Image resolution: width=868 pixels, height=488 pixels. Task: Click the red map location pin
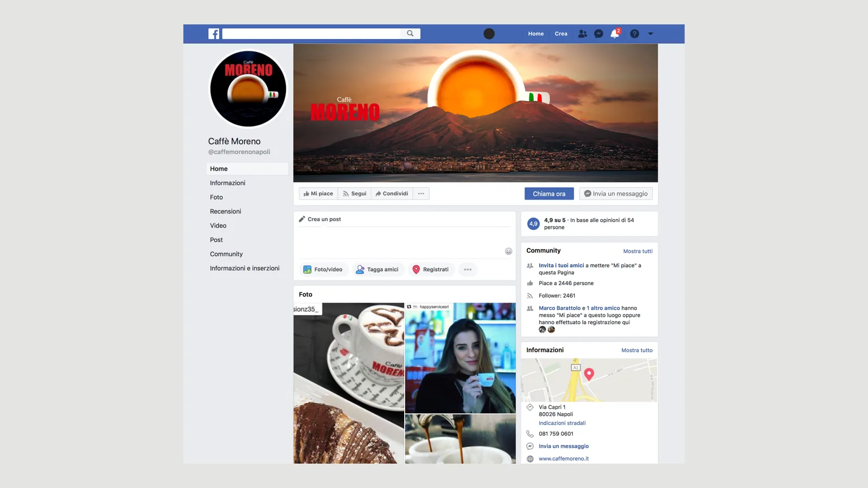[589, 374]
